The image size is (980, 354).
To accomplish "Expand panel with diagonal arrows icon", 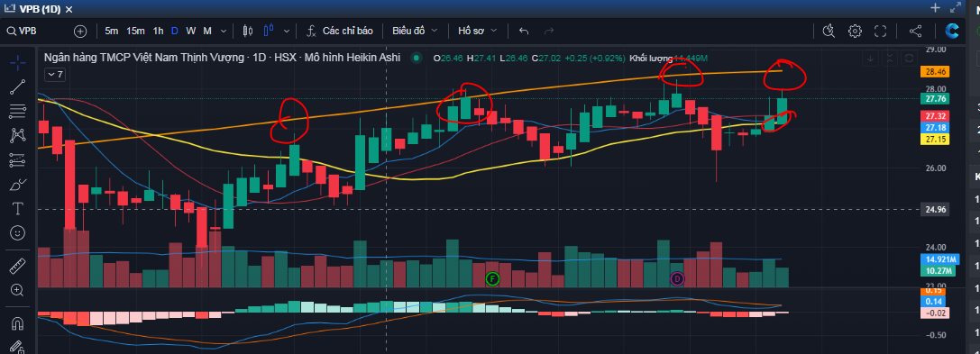I will tap(955, 8).
